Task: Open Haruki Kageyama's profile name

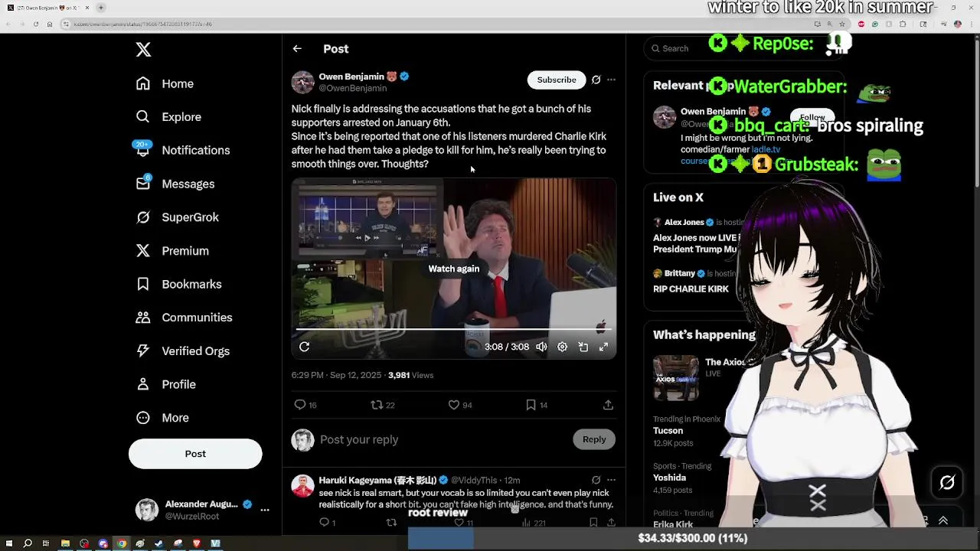Action: pyautogui.click(x=377, y=480)
